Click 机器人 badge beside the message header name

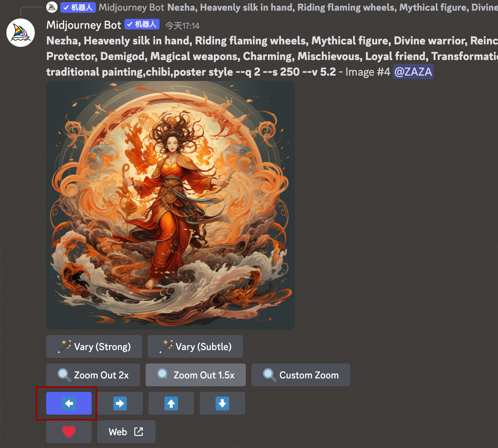pyautogui.click(x=142, y=24)
